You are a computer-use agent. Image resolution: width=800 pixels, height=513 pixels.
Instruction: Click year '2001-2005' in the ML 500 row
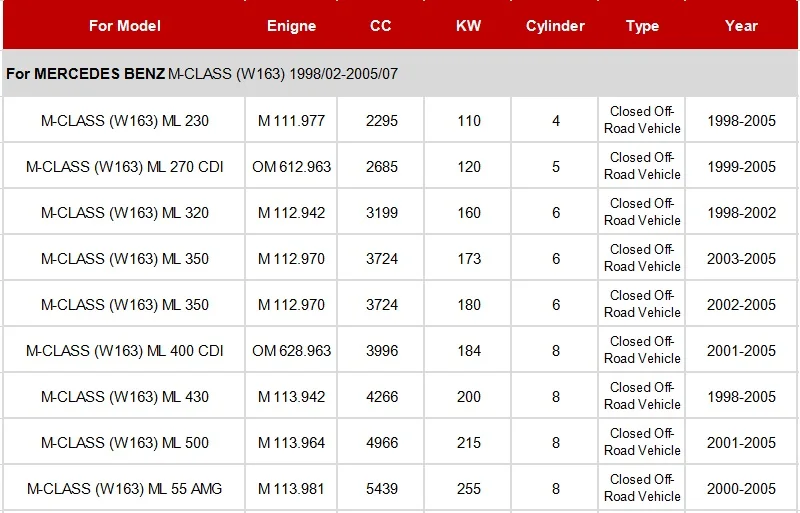click(741, 443)
